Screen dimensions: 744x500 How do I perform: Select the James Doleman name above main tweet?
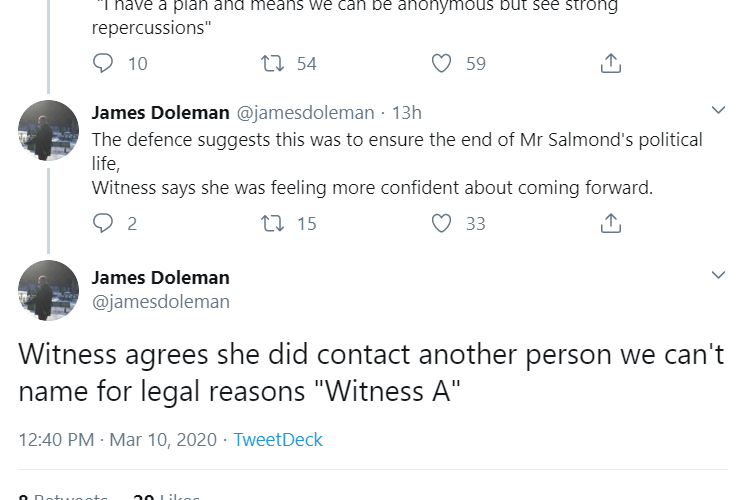point(160,277)
